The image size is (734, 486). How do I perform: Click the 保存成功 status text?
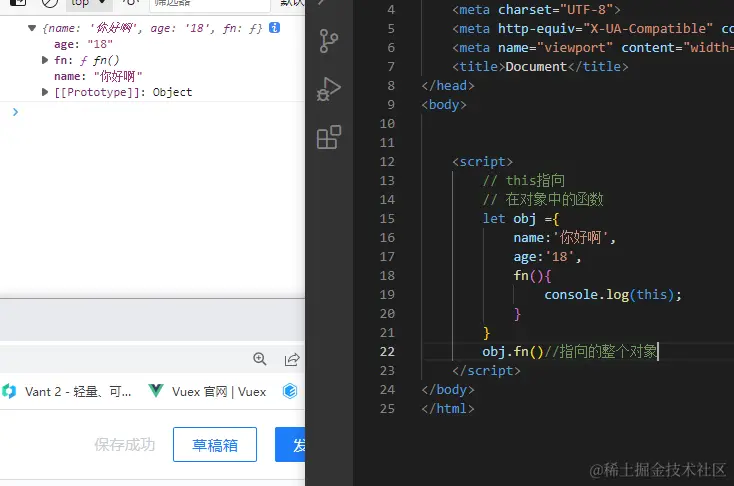[124, 444]
